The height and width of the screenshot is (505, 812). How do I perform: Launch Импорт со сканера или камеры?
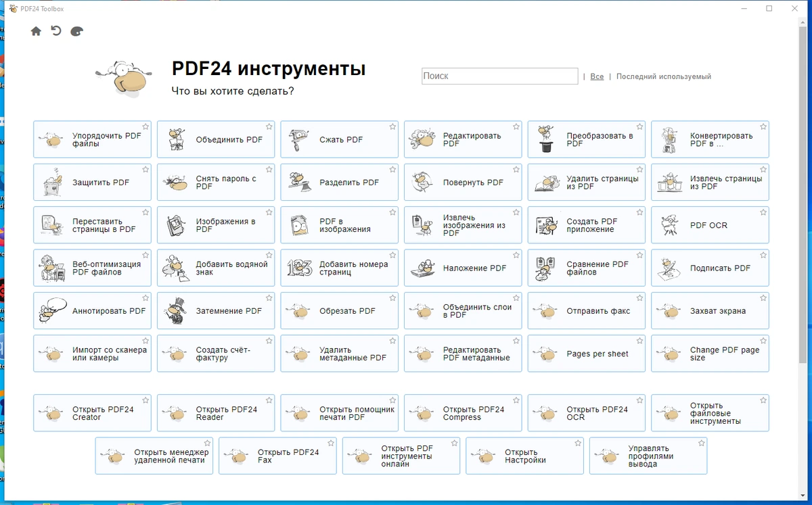pos(92,354)
